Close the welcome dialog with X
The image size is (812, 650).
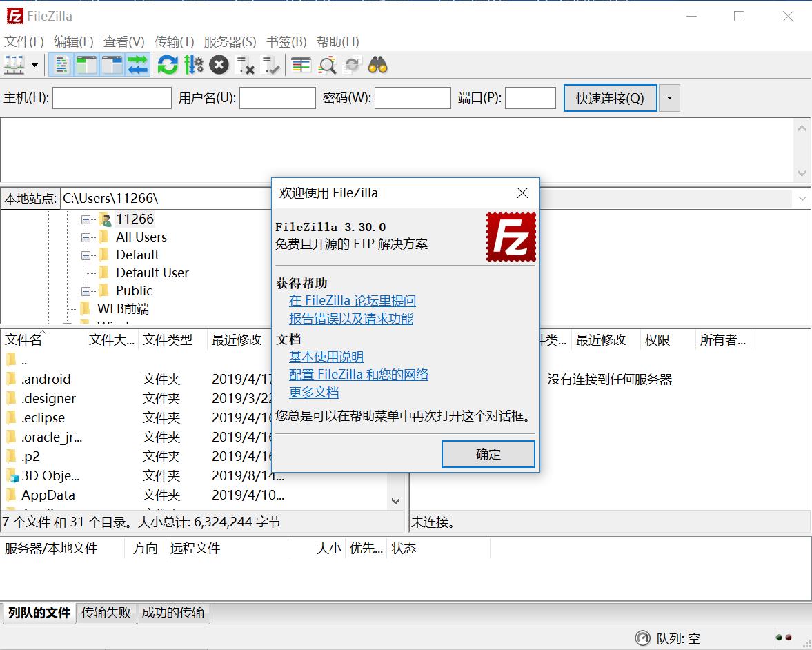[522, 193]
